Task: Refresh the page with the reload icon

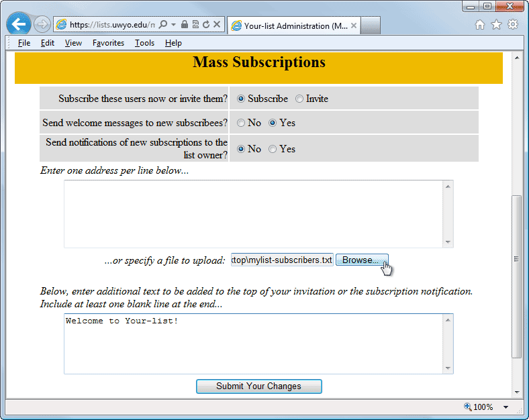Action: 206,24
